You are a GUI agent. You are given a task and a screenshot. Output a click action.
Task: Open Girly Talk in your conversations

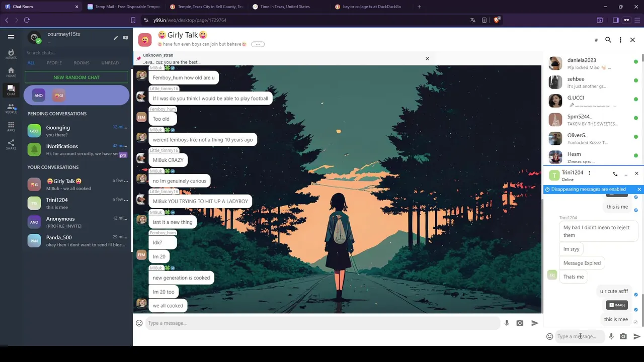tap(76, 185)
